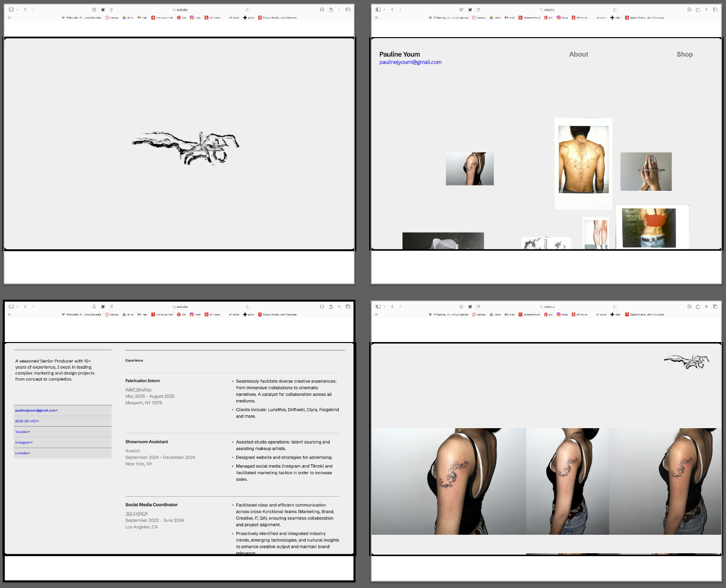Open the Youtube link on the resume
726x588 pixels.
(22, 432)
